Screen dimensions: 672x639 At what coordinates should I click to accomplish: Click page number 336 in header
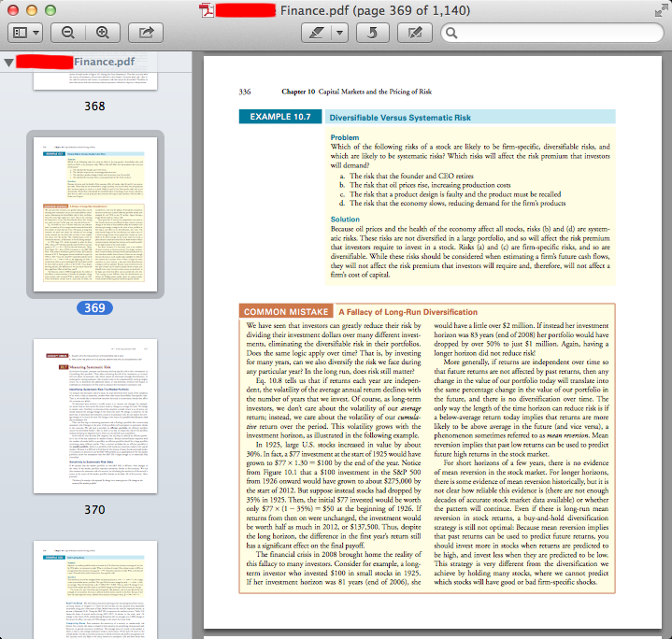245,92
